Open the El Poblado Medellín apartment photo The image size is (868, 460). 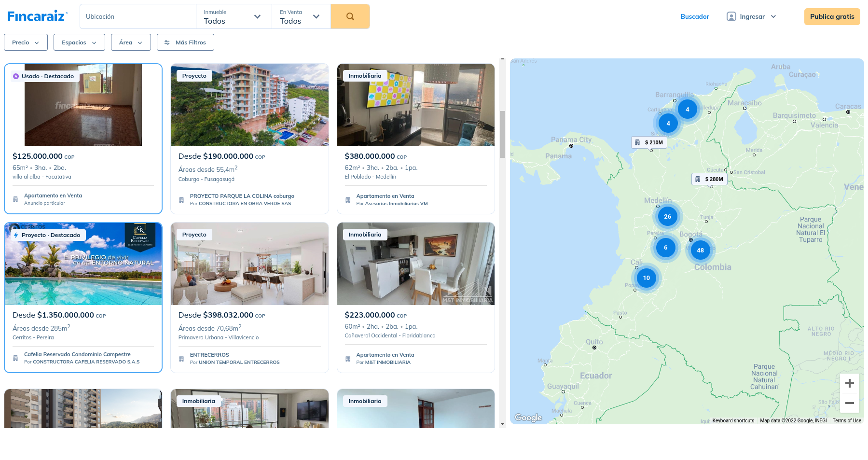click(x=415, y=105)
